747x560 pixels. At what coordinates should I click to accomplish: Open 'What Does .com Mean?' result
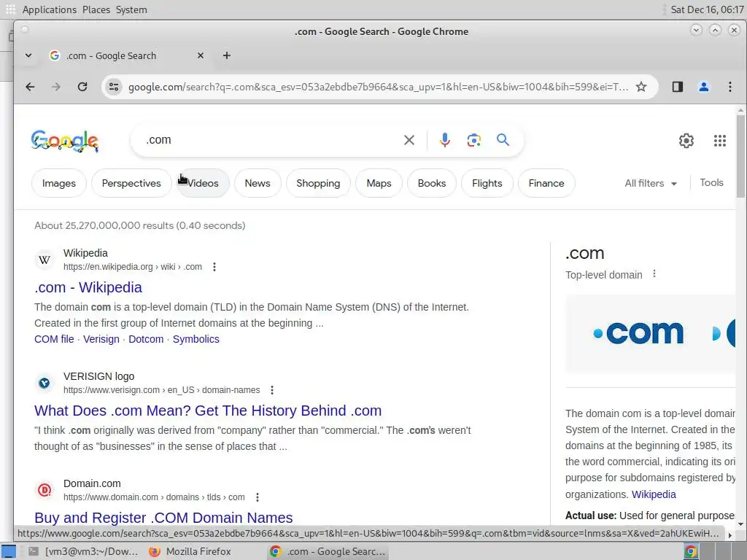pyautogui.click(x=208, y=411)
